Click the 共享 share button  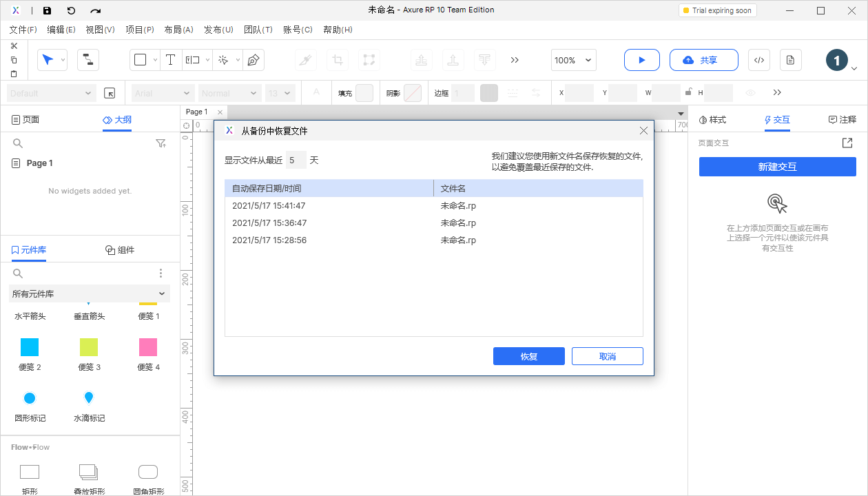[704, 60]
